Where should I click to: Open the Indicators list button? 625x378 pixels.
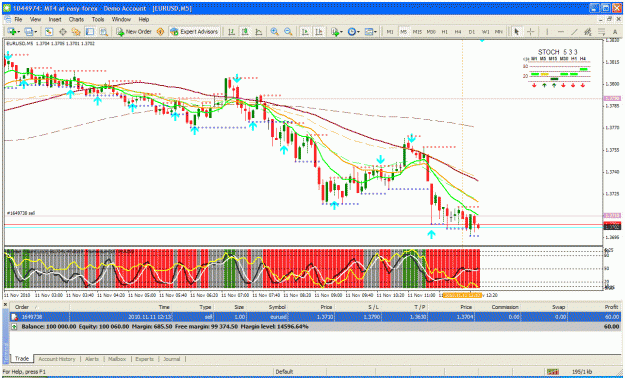[x=334, y=32]
